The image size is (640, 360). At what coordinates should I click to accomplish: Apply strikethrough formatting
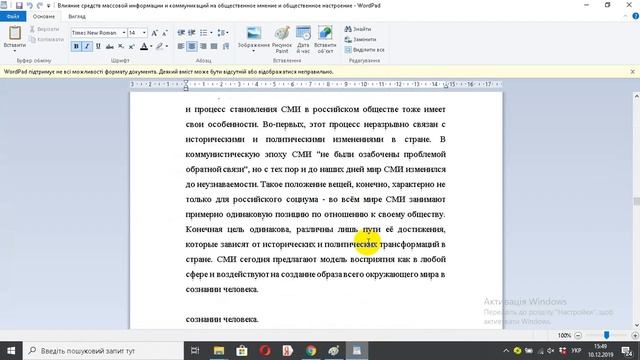109,47
